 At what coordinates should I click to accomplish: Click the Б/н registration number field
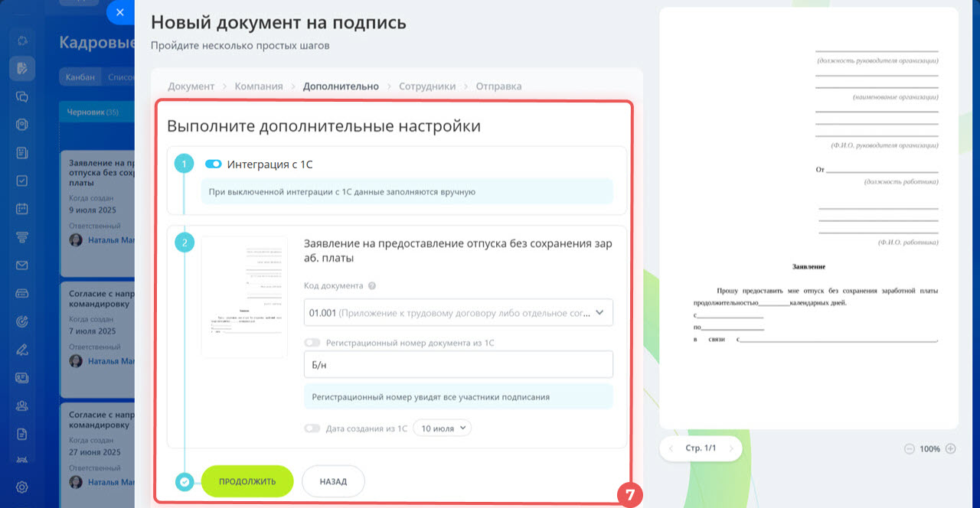point(459,364)
